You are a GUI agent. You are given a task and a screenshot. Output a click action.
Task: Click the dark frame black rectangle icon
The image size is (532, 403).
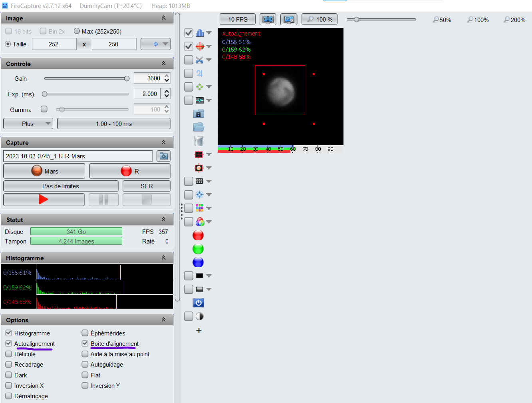click(x=199, y=276)
